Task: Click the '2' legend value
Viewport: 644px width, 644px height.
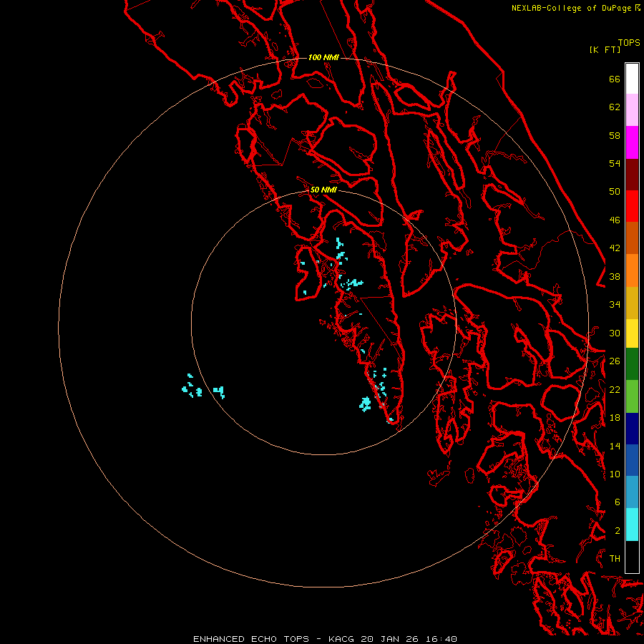Action: (x=618, y=531)
